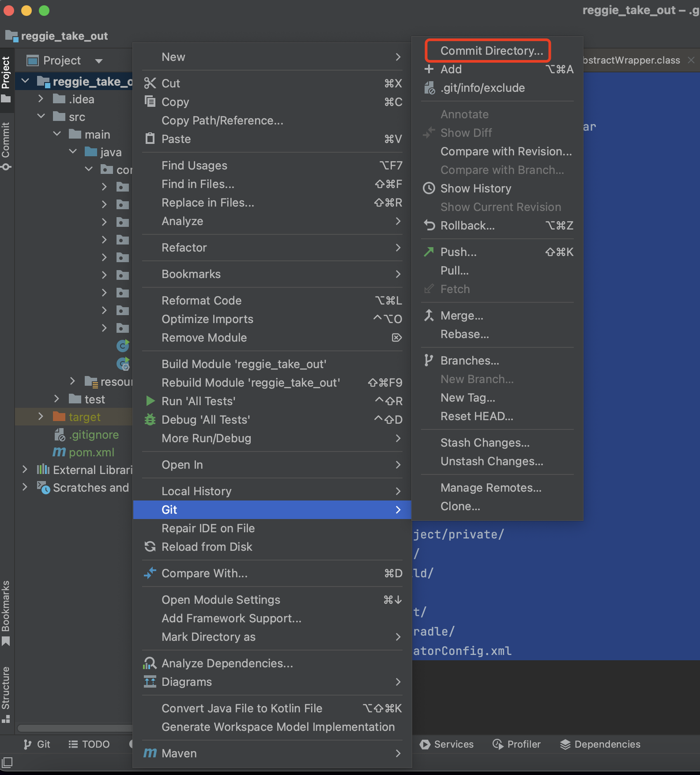Toggle the Bookmarks sidebar panel
The width and height of the screenshot is (700, 775).
(6, 612)
